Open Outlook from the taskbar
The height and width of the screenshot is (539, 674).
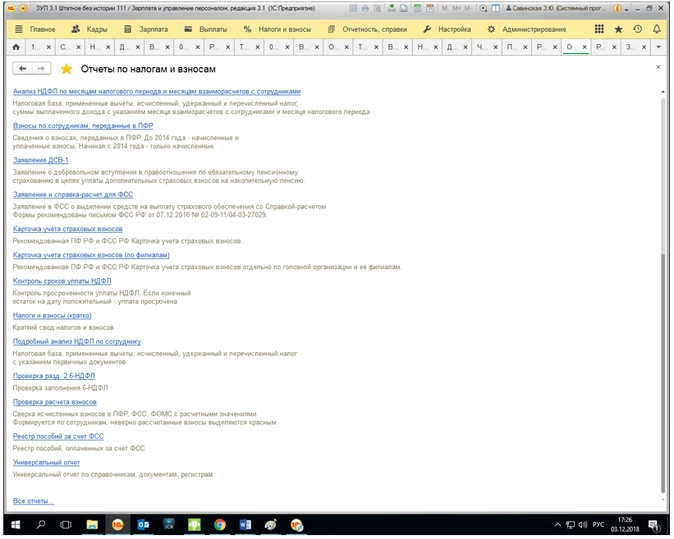point(143,525)
